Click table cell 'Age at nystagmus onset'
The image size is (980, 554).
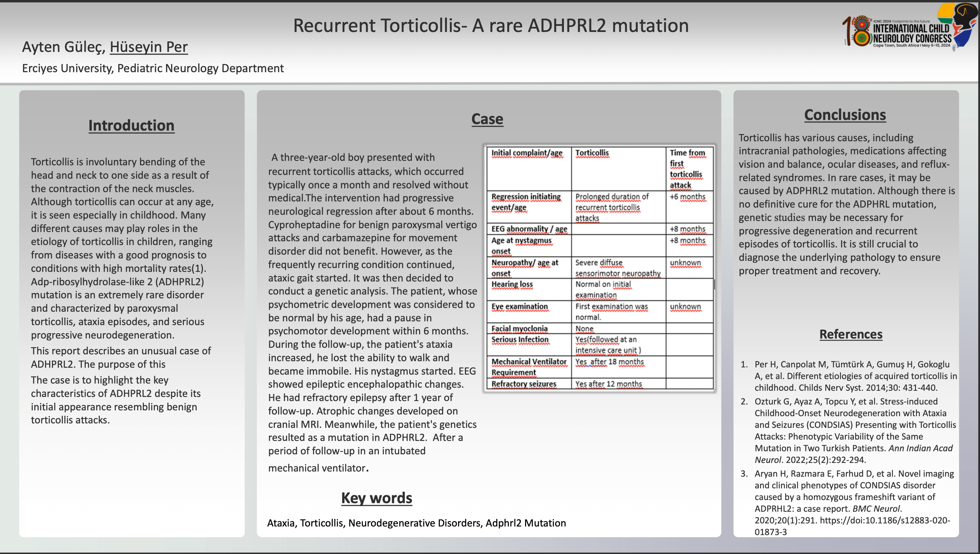(x=529, y=245)
